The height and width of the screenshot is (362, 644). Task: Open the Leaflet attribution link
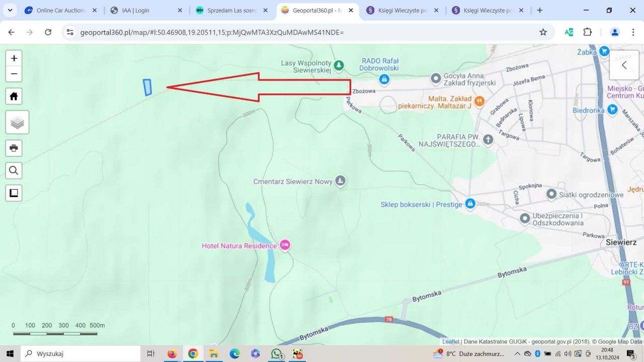point(451,341)
